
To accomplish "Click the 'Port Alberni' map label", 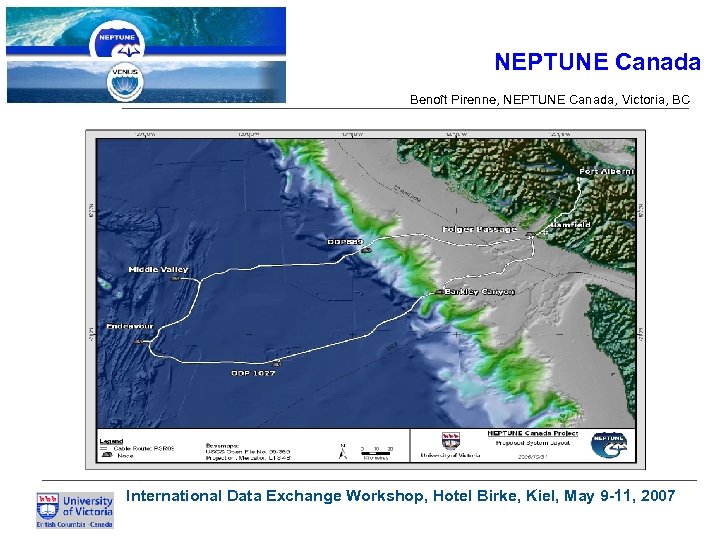I will (606, 171).
